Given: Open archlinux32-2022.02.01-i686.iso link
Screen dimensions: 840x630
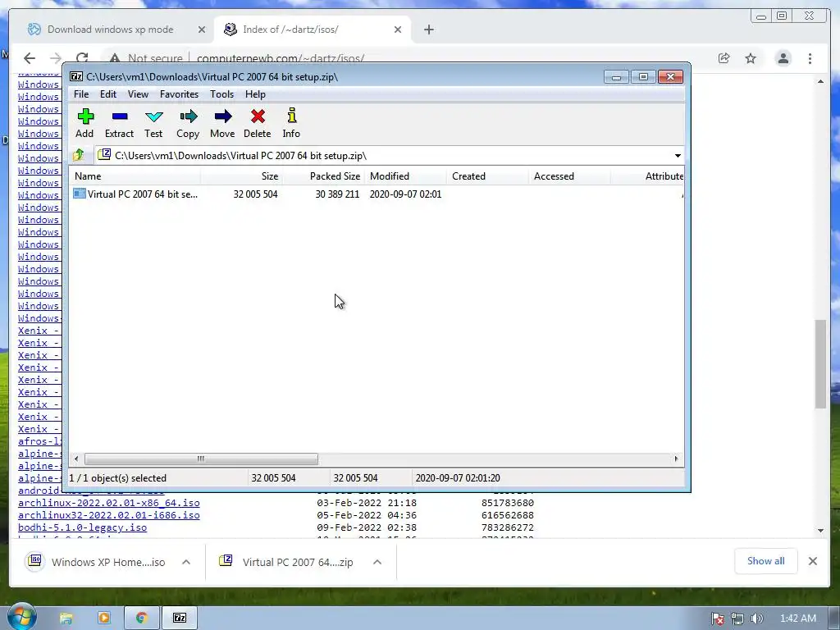Looking at the screenshot, I should pyautogui.click(x=109, y=515).
